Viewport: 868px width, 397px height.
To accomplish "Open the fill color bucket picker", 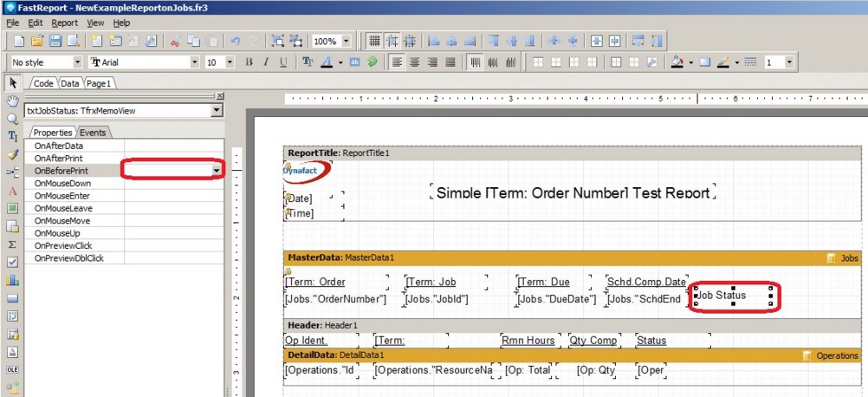I will 677,62.
